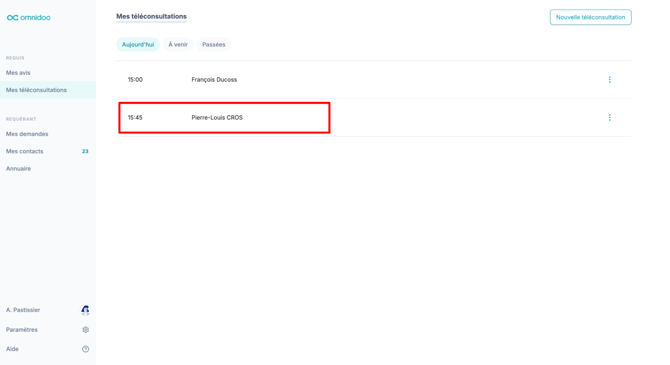Click the omnidoc logo
This screenshot has height=365, width=670.
(x=29, y=18)
